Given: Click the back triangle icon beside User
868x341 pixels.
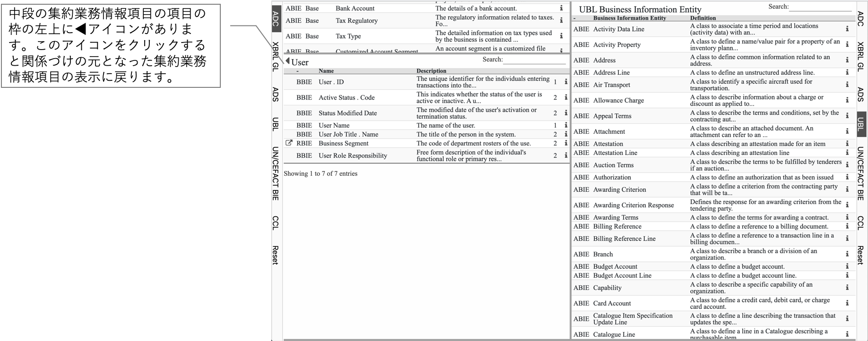Looking at the screenshot, I should coord(287,61).
